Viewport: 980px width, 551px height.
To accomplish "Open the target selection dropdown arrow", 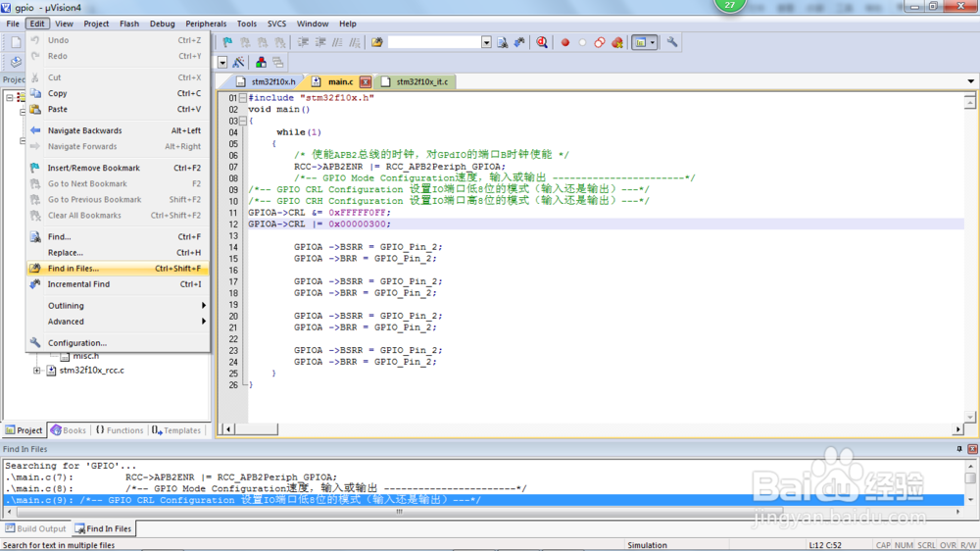I will 222,63.
